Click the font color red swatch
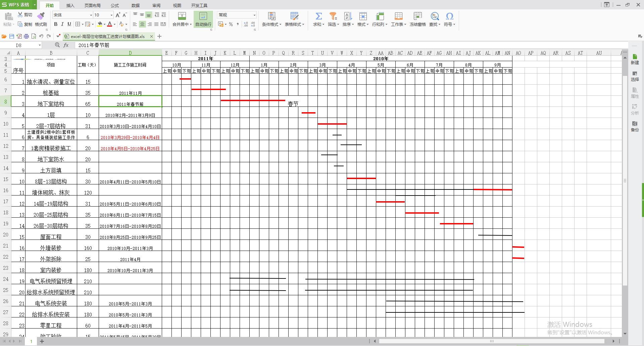Screen dimensions: 644x346 pyautogui.click(x=110, y=24)
